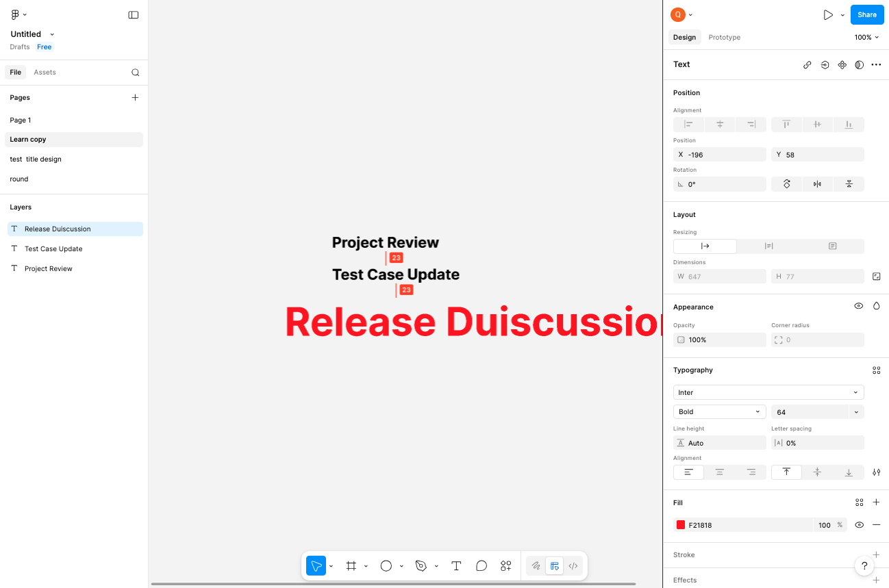Select the Text tool
This screenshot has height=588, width=889.
(x=456, y=566)
